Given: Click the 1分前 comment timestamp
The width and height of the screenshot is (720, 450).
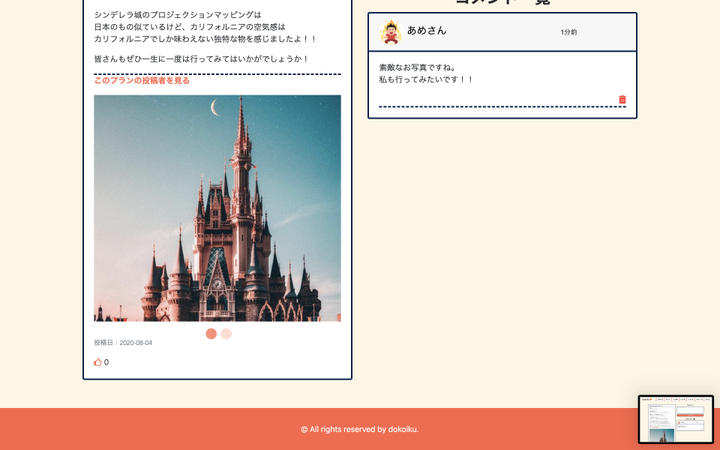Looking at the screenshot, I should point(568,32).
